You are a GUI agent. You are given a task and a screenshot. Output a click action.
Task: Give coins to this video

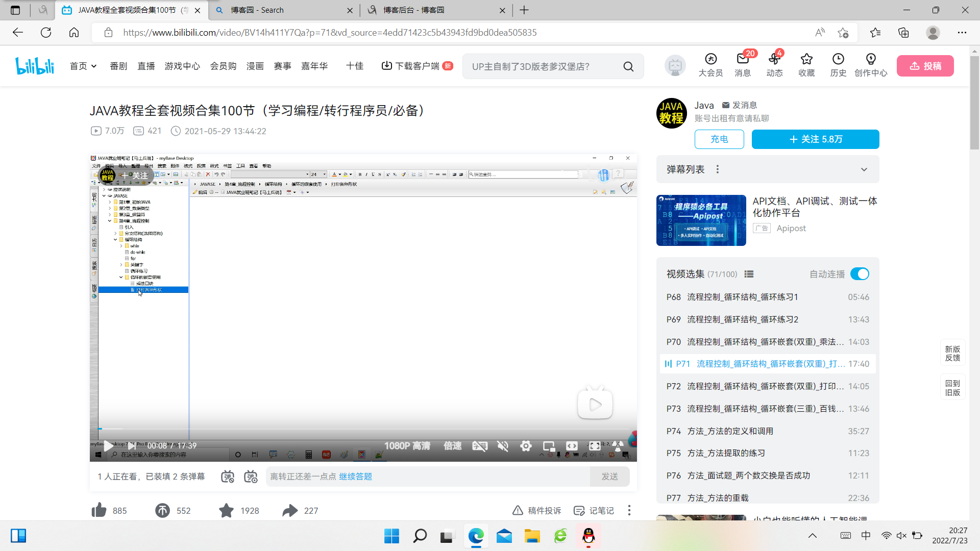(x=162, y=510)
